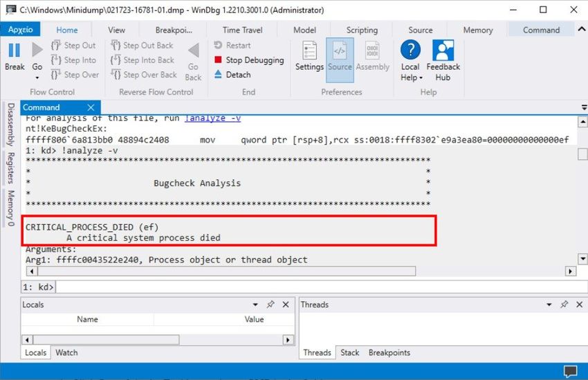Open the Feedback Hub
The width and height of the screenshot is (588, 380).
[443, 60]
